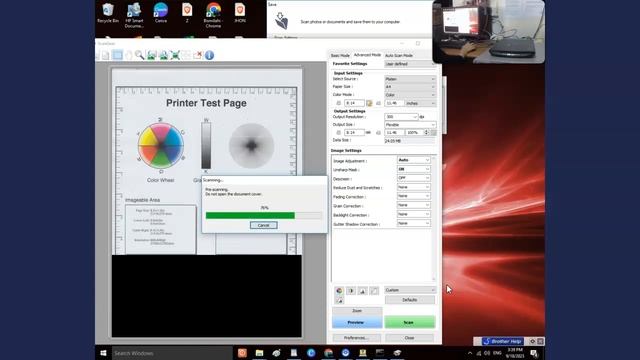Screen dimensions: 640x360
Task: Click the green Scan button
Action: click(x=410, y=322)
